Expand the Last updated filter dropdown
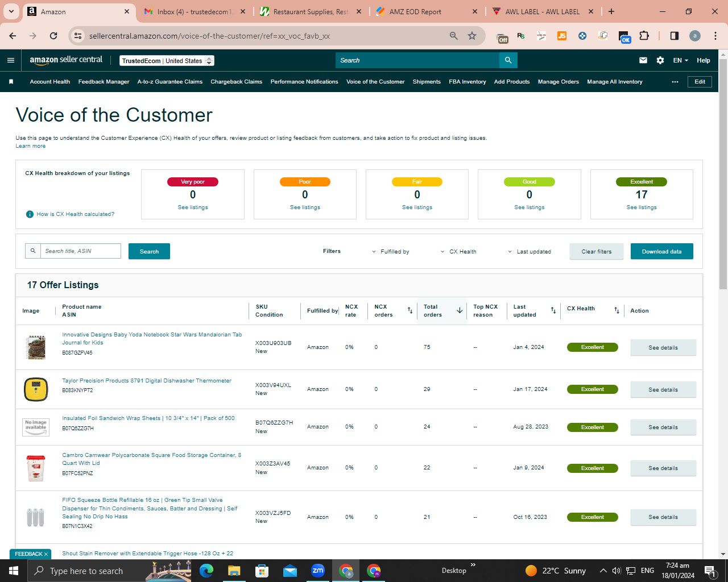This screenshot has width=728, height=582. click(530, 252)
